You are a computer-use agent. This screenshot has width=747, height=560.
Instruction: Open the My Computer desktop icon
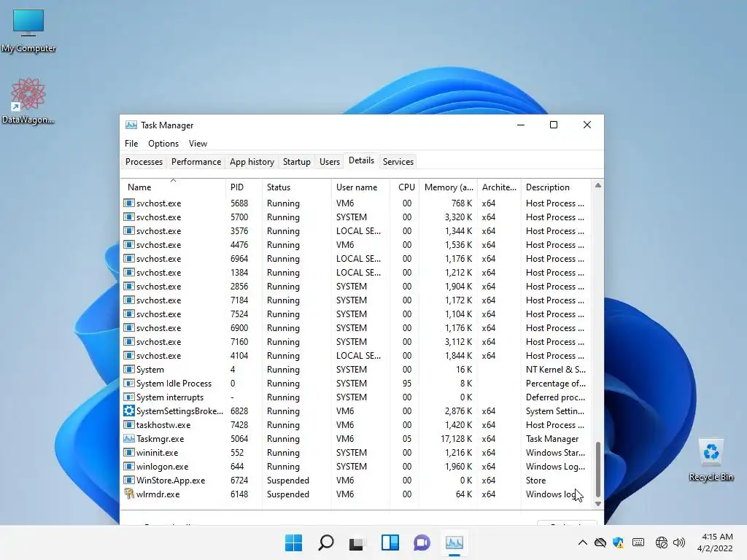coord(28,31)
